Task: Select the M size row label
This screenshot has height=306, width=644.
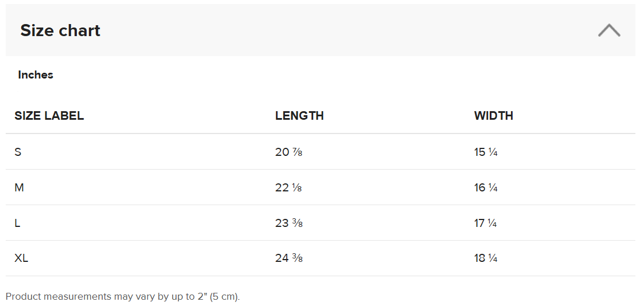Action: [19, 188]
